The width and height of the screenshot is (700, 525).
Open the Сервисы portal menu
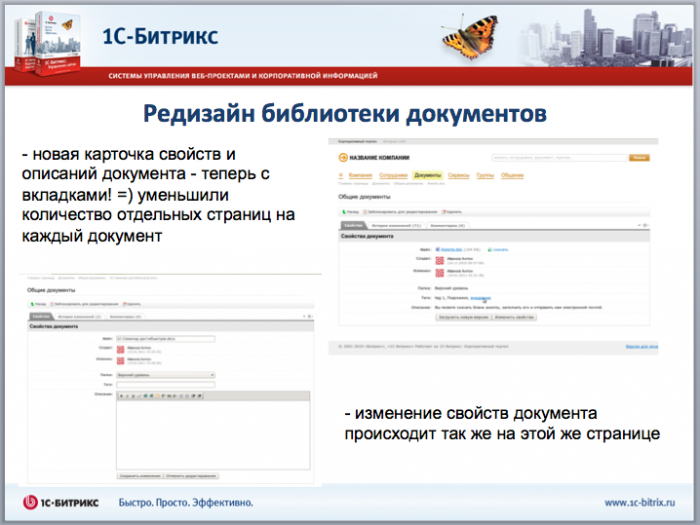tap(458, 175)
